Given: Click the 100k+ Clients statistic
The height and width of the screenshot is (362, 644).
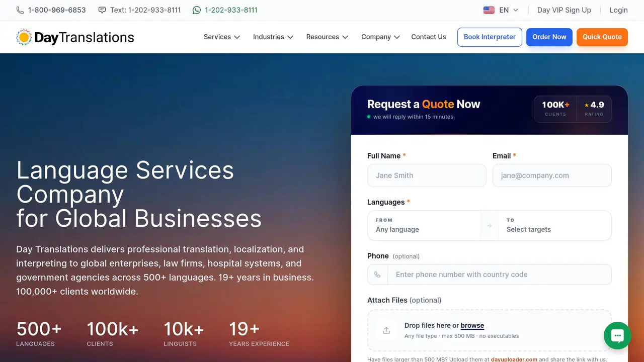Looking at the screenshot, I should click(x=112, y=333).
